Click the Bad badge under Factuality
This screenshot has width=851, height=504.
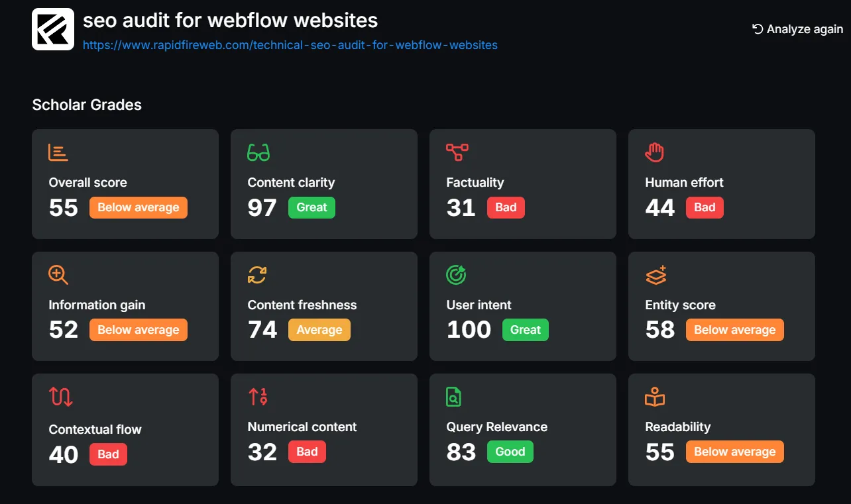[506, 207]
